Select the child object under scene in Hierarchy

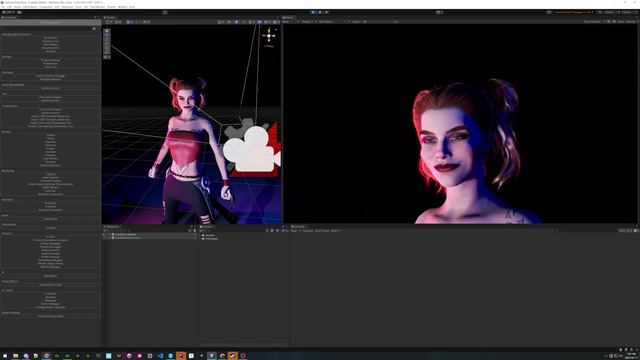(x=127, y=238)
